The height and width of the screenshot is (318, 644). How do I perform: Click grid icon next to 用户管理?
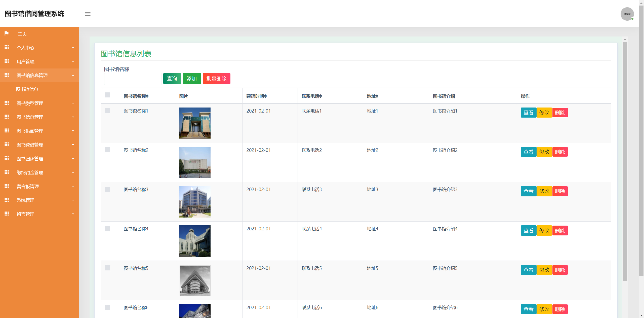[x=7, y=61]
